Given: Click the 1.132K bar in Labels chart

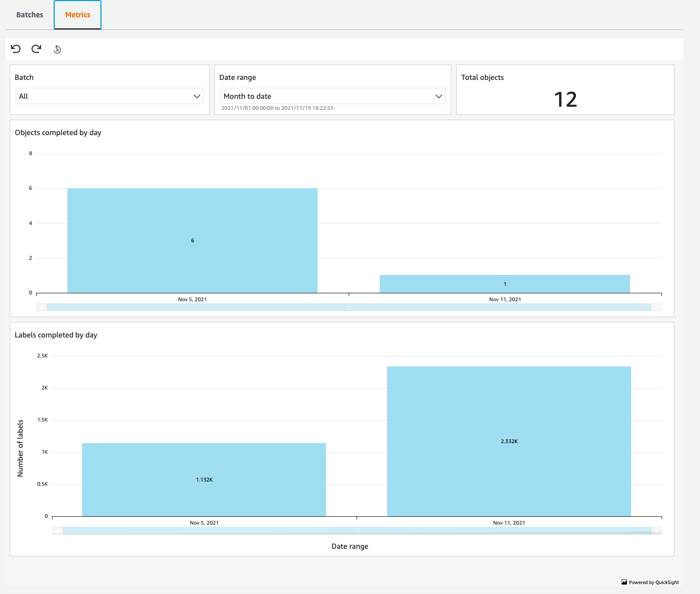Looking at the screenshot, I should click(204, 479).
